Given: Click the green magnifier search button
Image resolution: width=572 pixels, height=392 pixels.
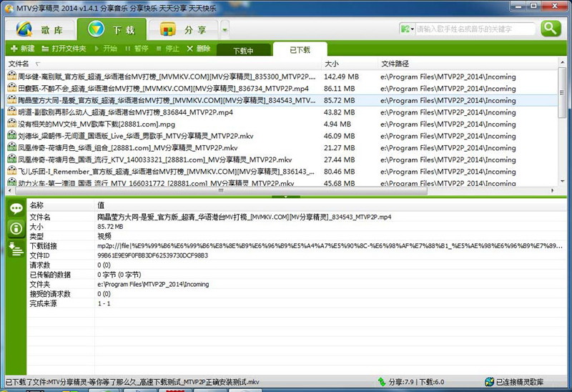Looking at the screenshot, I should coord(551,29).
